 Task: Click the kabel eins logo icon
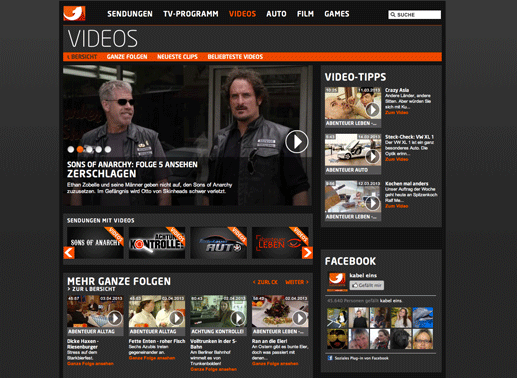[x=74, y=13]
